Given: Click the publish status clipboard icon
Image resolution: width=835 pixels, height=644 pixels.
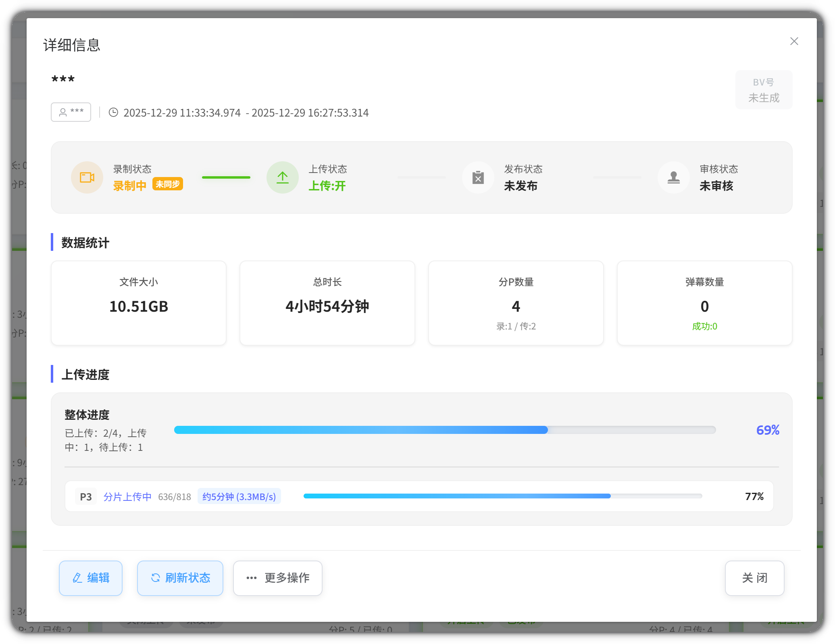Looking at the screenshot, I should click(478, 177).
